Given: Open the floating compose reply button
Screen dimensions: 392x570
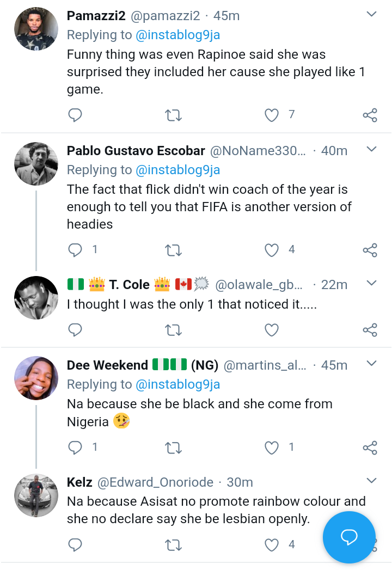Looking at the screenshot, I should (x=349, y=537).
